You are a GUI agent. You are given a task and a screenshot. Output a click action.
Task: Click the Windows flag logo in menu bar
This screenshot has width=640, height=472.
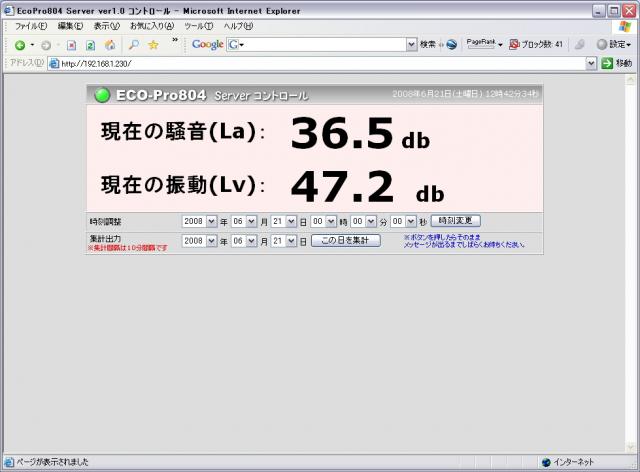(x=624, y=27)
